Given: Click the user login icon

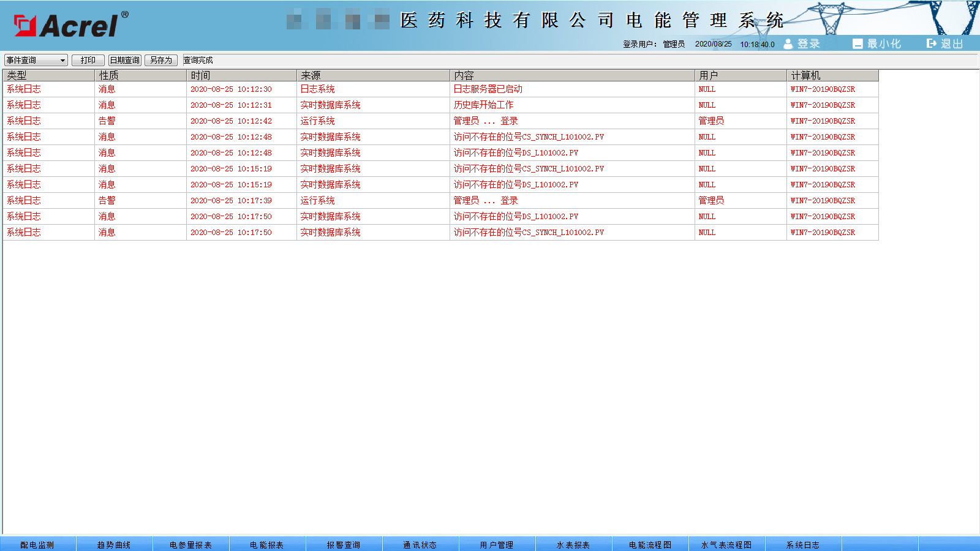Looking at the screenshot, I should tap(788, 43).
